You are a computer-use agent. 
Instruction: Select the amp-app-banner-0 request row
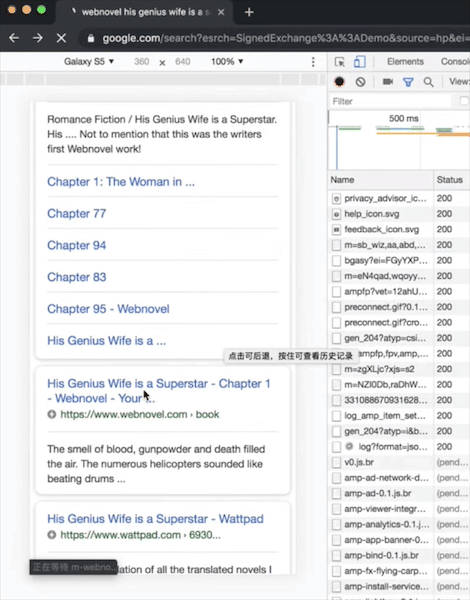[399, 540]
